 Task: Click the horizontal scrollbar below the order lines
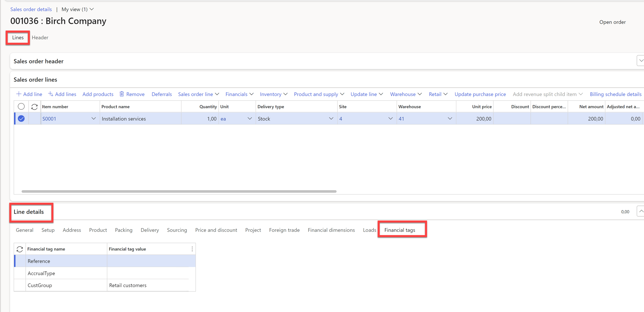tap(179, 191)
